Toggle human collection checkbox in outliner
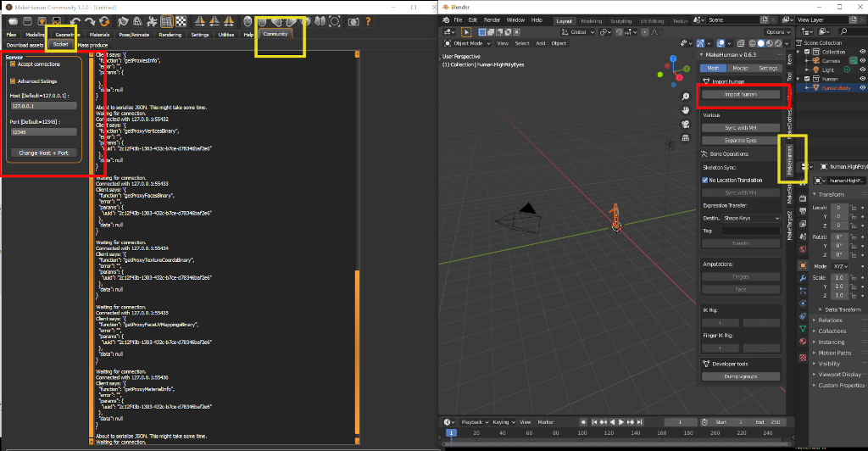The height and width of the screenshot is (451, 868). (807, 79)
